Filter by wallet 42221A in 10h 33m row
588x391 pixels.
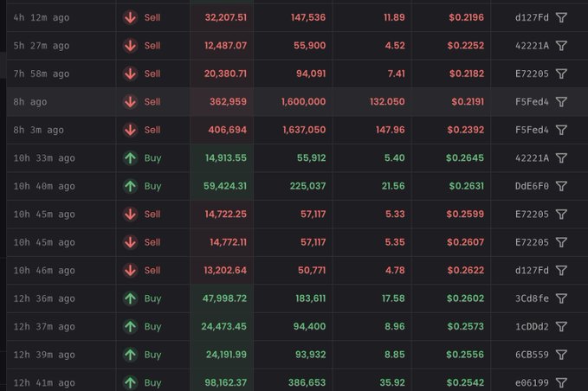[x=561, y=158]
